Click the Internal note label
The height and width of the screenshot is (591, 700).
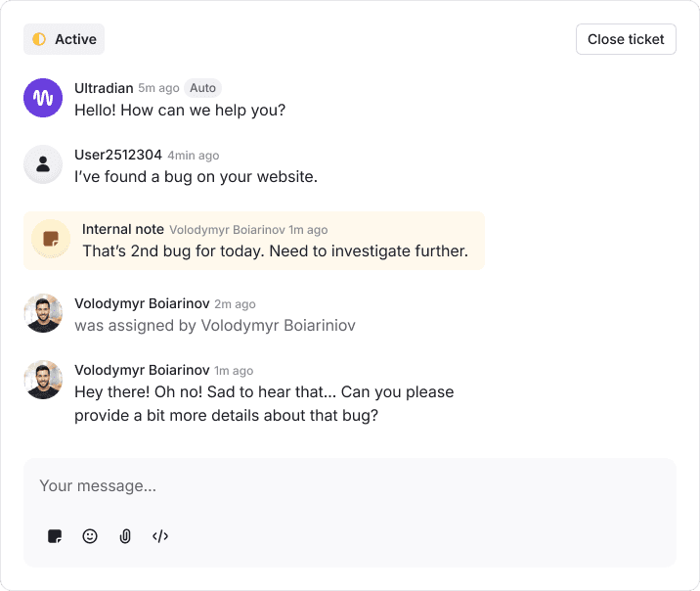[x=123, y=229]
